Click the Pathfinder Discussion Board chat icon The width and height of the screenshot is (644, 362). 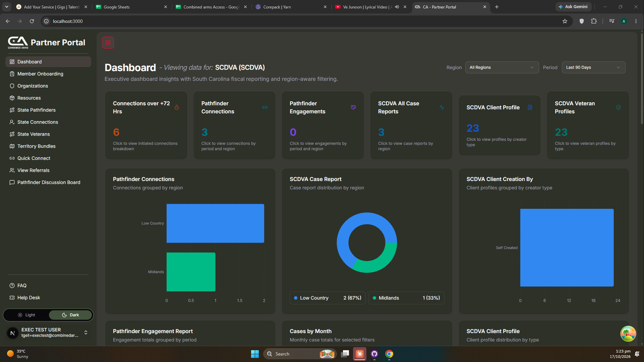click(12, 183)
